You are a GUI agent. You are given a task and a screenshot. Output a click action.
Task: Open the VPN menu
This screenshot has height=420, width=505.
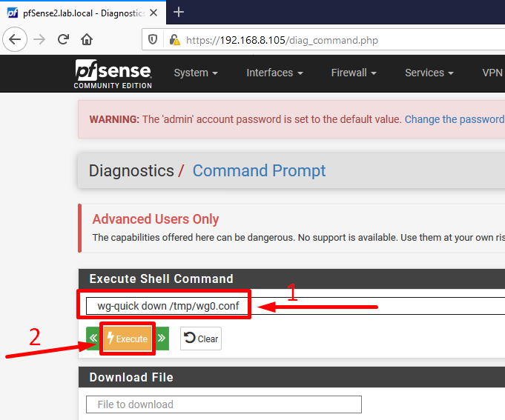point(492,73)
